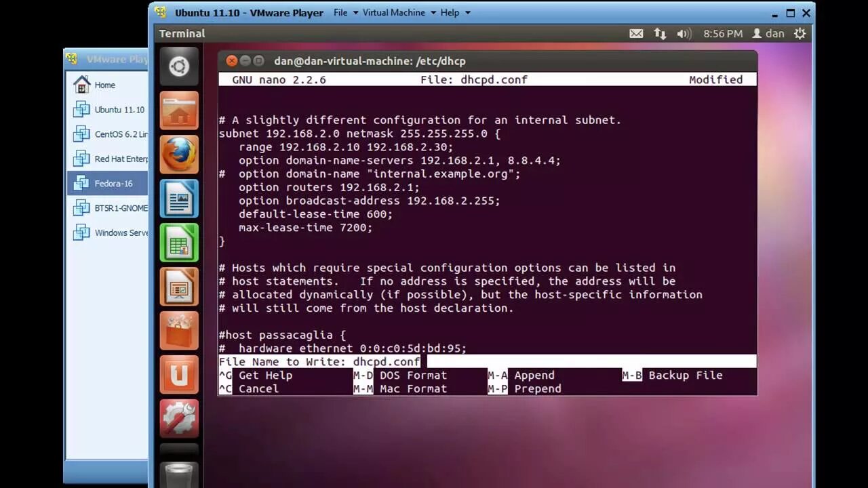This screenshot has width=868, height=488.
Task: Open Ubuntu Software Center launcher icon
Action: point(179,331)
